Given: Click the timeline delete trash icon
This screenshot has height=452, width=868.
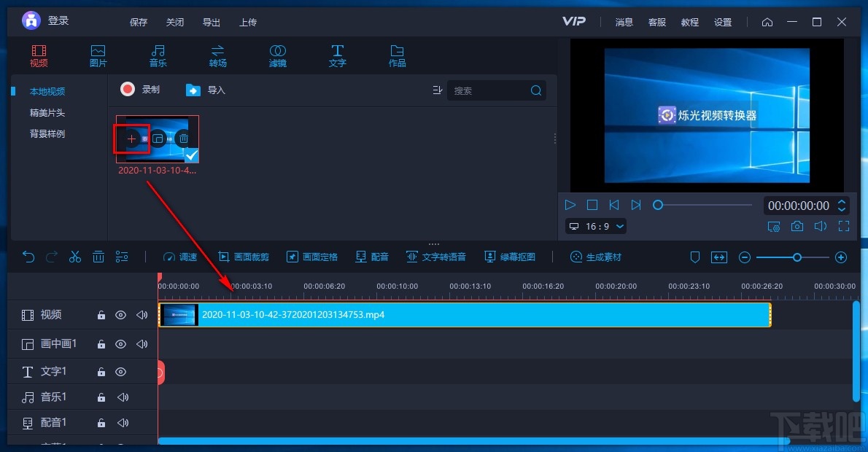Looking at the screenshot, I should click(98, 257).
